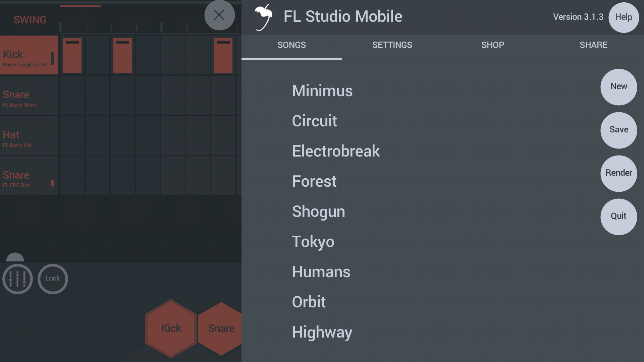Open the Help button
The width and height of the screenshot is (644, 362).
(x=624, y=17)
